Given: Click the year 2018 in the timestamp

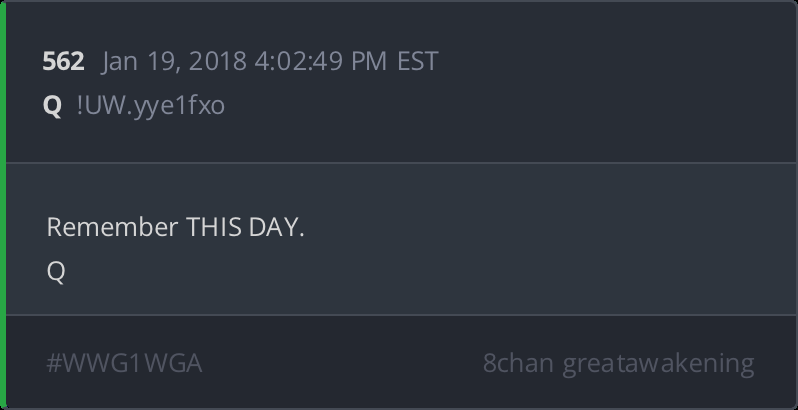Looking at the screenshot, I should pyautogui.click(x=220, y=61).
